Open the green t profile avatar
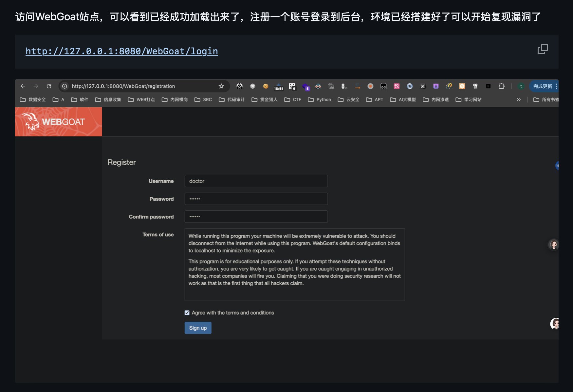 [521, 86]
